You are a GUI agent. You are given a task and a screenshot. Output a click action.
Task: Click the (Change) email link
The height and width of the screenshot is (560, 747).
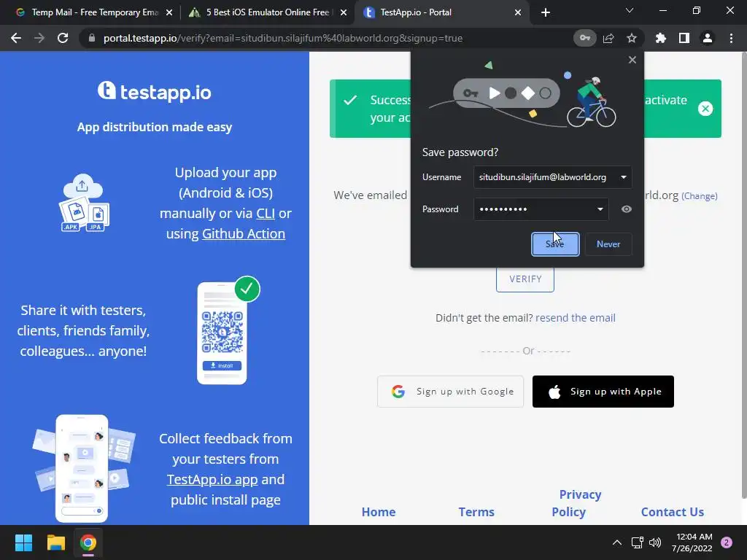click(700, 195)
